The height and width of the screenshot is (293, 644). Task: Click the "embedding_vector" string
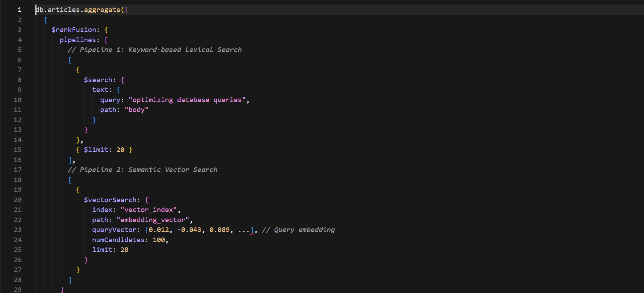153,220
